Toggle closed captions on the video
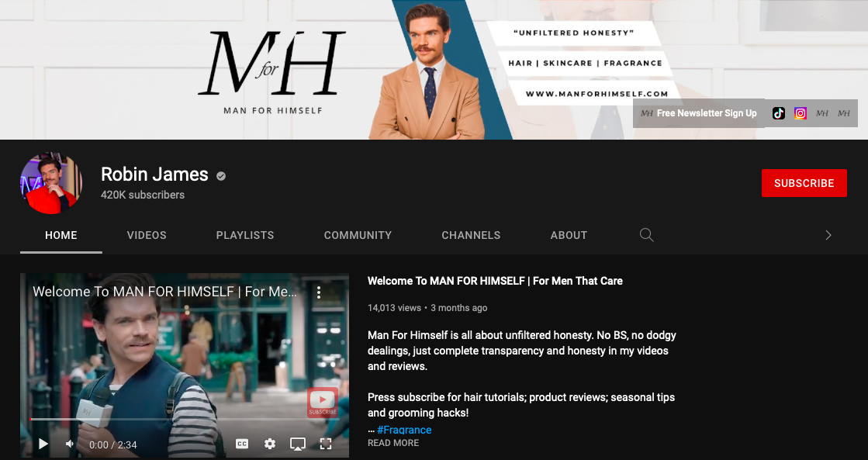868x460 pixels. [x=242, y=444]
